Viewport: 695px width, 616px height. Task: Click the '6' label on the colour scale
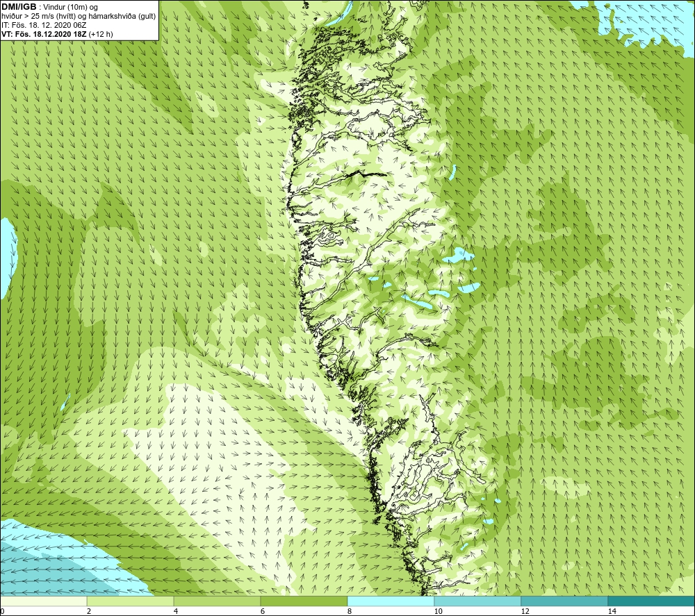click(x=263, y=612)
